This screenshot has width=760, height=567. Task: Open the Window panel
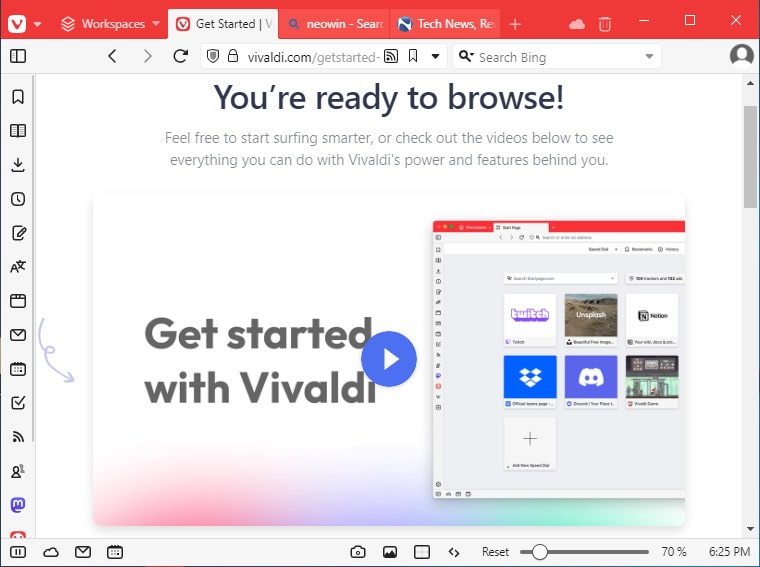point(18,301)
